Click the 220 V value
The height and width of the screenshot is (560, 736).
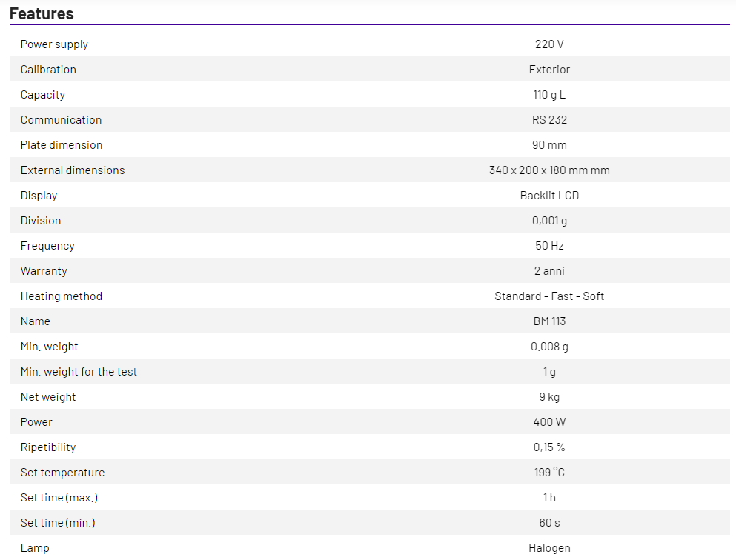549,44
